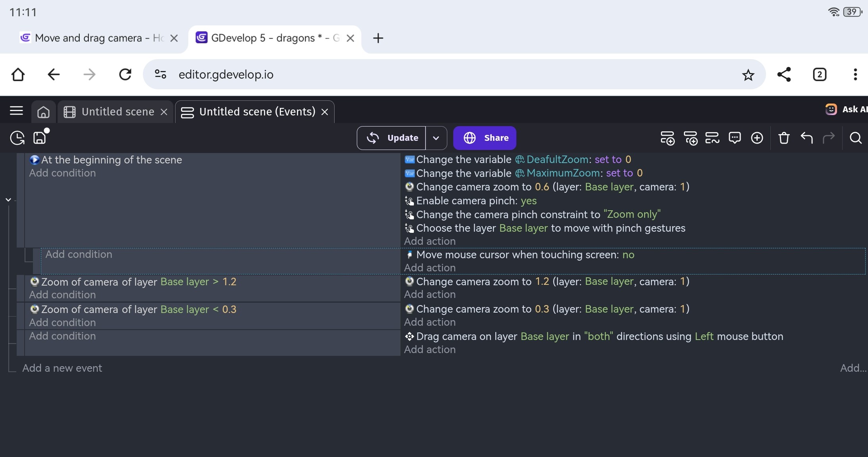868x457 pixels.
Task: Click the Add a sub-event toolbar icon
Action: coord(691,138)
